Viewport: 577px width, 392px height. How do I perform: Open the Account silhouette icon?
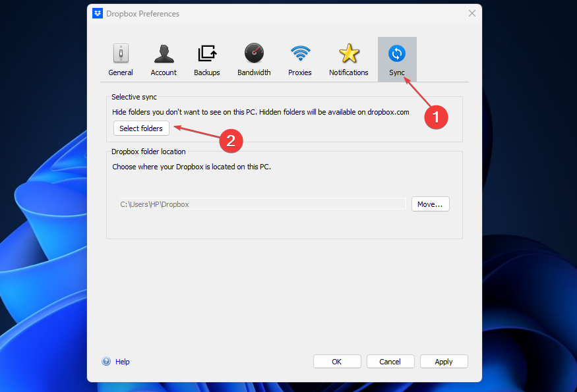pyautogui.click(x=164, y=53)
